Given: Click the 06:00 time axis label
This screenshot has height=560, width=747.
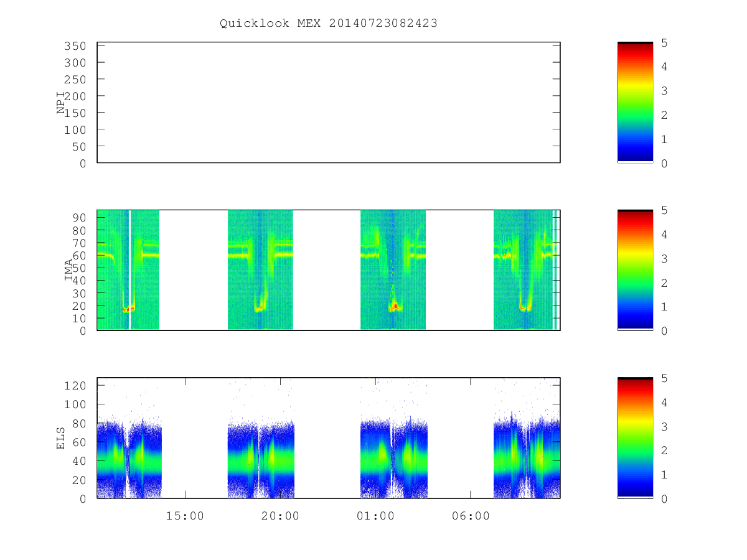Looking at the screenshot, I should (470, 516).
